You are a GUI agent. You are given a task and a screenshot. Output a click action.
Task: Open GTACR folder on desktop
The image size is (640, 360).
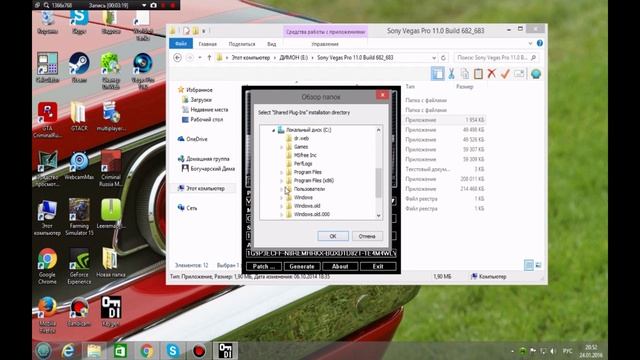point(79,116)
